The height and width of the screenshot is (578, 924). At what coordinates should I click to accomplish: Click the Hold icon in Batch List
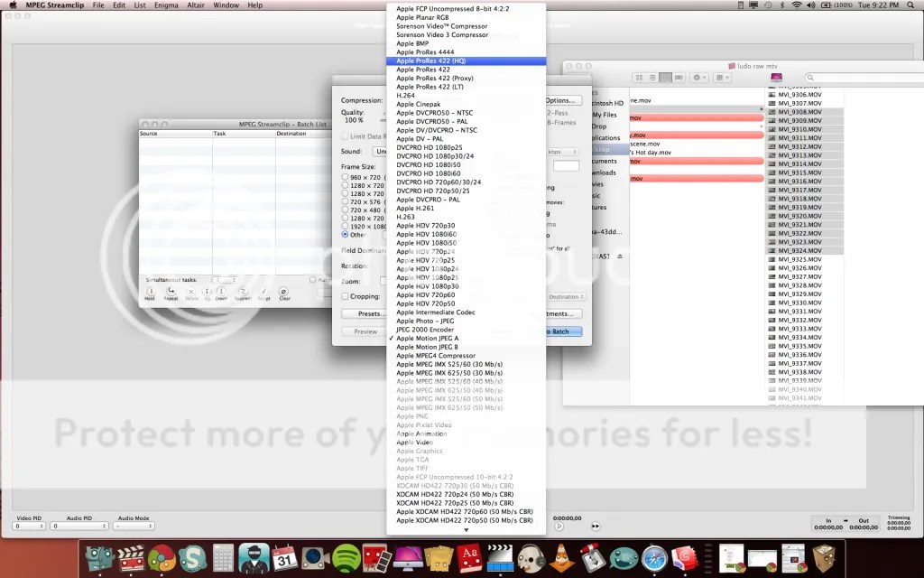tap(151, 292)
